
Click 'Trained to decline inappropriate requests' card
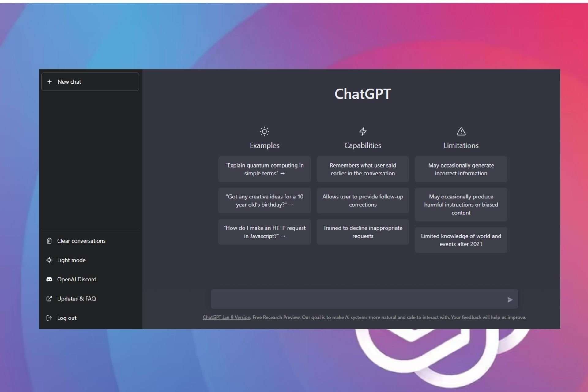(x=363, y=232)
